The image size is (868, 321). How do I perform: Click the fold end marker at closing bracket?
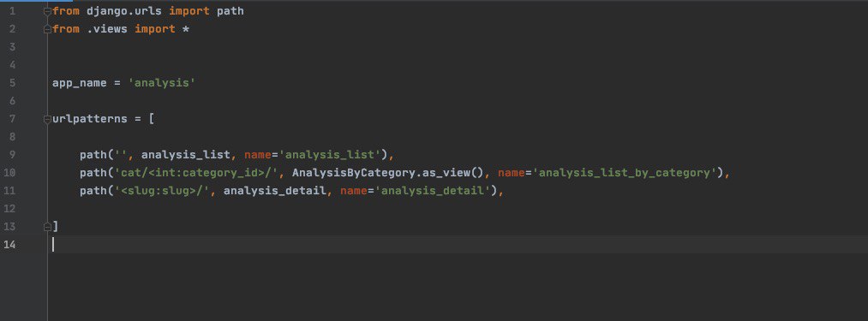[48, 226]
